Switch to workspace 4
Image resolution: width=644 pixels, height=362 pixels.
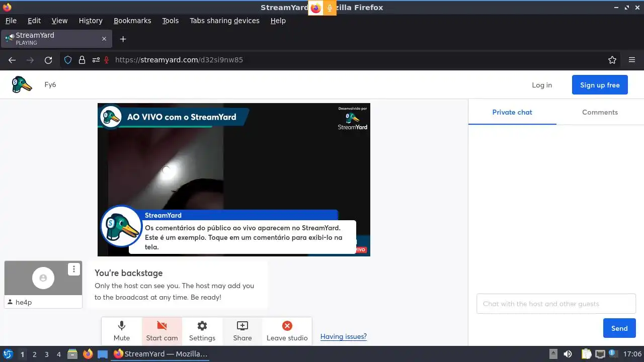pos(58,354)
